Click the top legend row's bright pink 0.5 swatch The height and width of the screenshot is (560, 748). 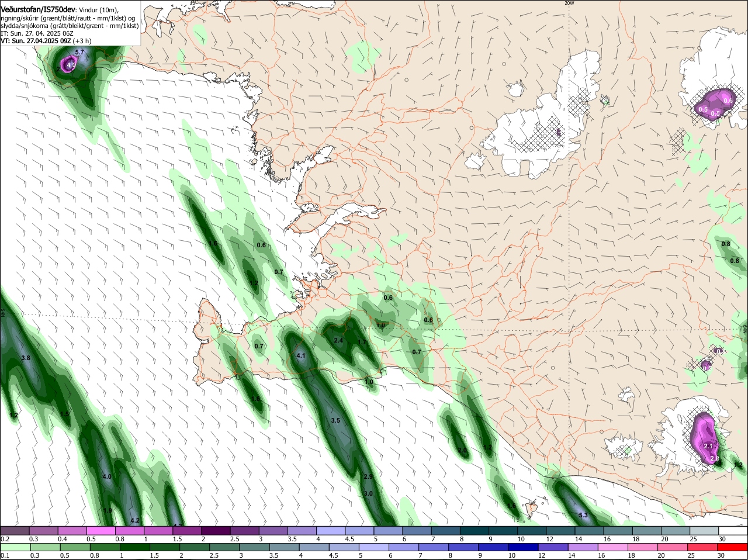tap(101, 531)
